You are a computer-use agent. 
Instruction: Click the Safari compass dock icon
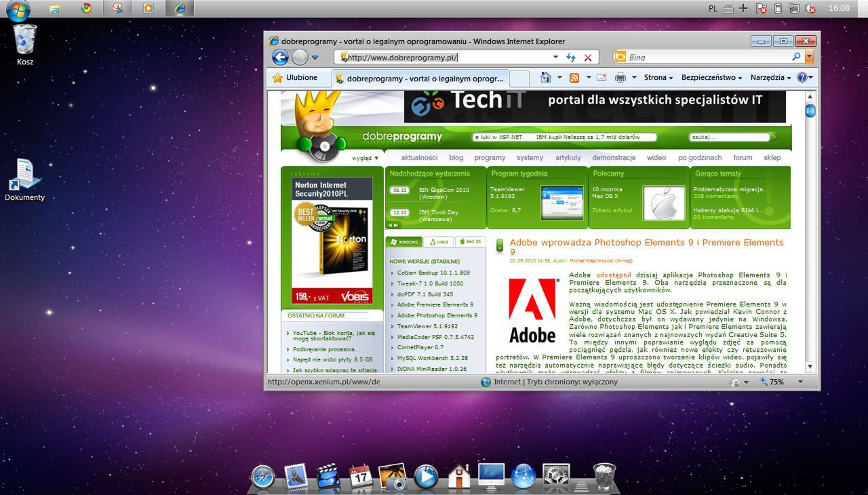point(262,477)
